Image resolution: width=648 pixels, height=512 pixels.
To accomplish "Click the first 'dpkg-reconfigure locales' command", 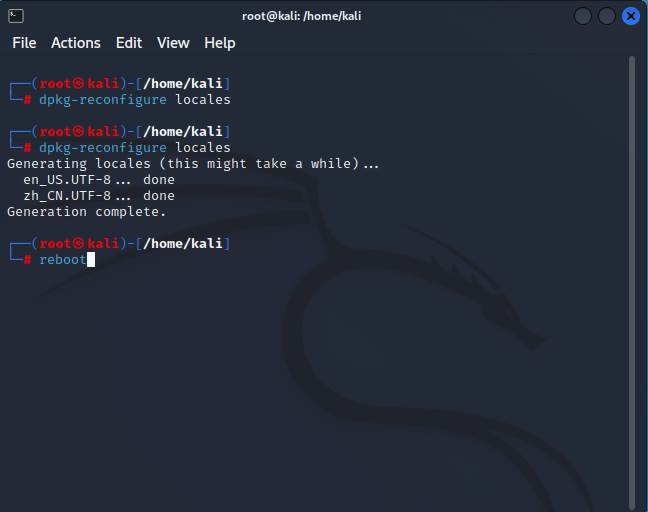I will point(135,100).
